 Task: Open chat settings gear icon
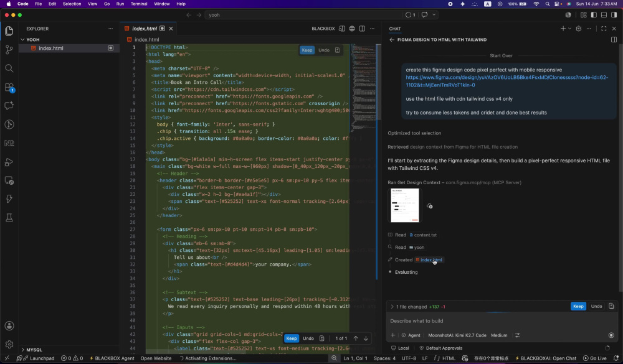[579, 29]
